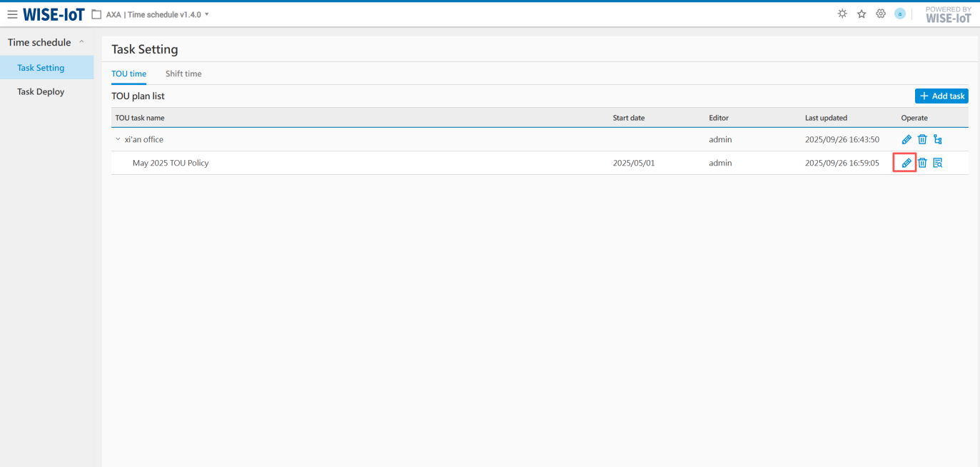
Task: Open the user avatar menu
Action: [x=900, y=14]
